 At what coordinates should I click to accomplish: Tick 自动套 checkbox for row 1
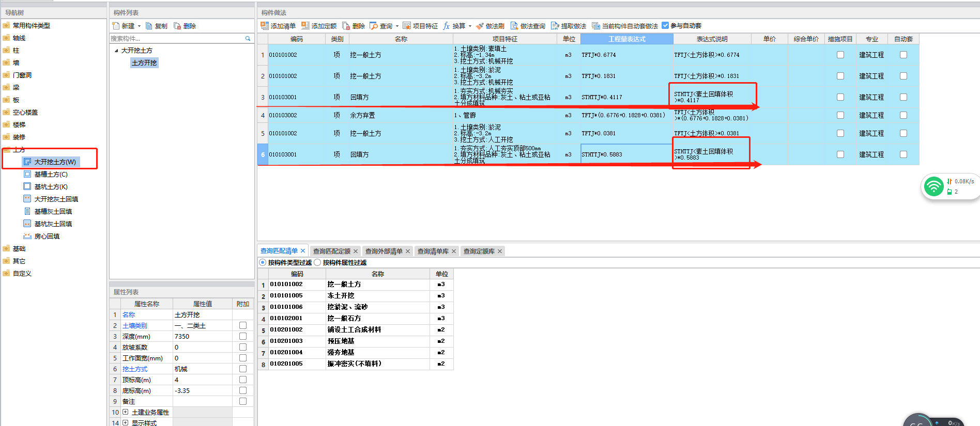[x=904, y=55]
